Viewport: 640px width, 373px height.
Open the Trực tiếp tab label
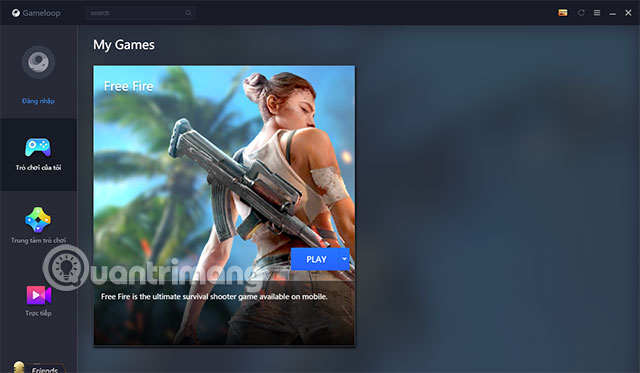(38, 313)
